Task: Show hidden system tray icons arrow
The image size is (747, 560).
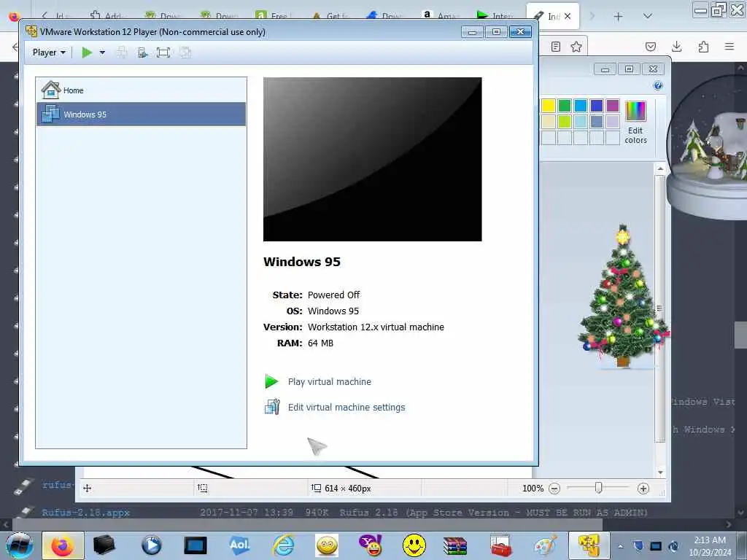Action: (620, 546)
